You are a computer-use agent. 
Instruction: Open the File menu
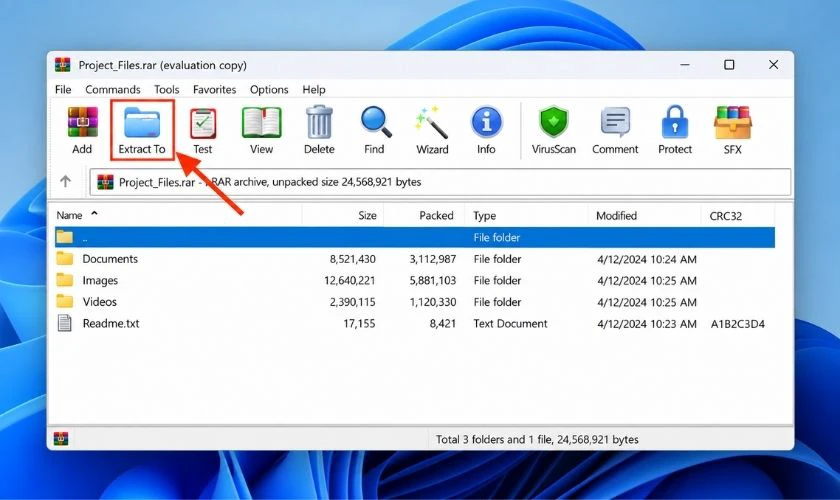tap(63, 89)
